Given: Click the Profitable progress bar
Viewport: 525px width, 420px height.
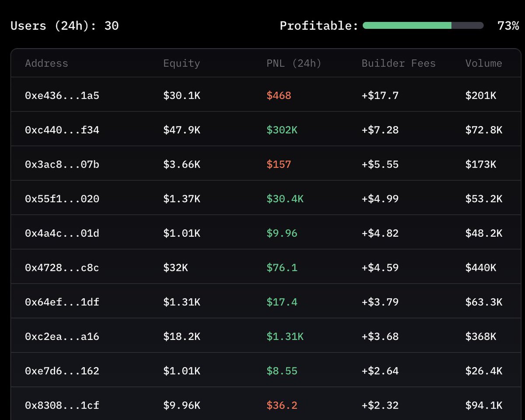Looking at the screenshot, I should (421, 25).
